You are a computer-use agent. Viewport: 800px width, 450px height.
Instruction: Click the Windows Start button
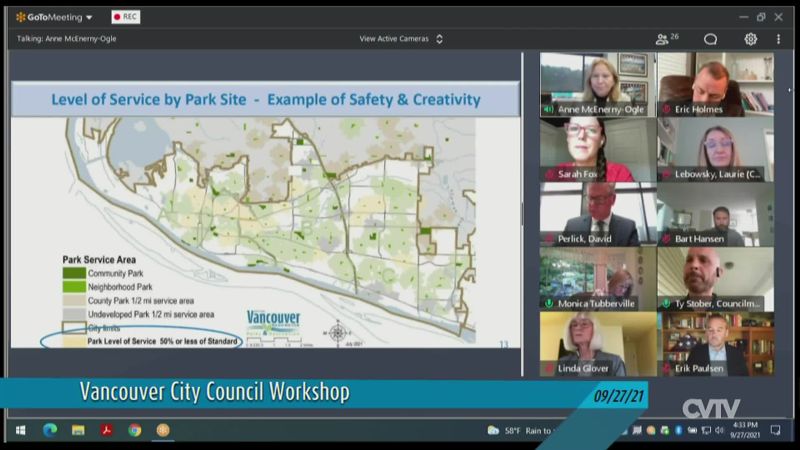click(x=19, y=430)
